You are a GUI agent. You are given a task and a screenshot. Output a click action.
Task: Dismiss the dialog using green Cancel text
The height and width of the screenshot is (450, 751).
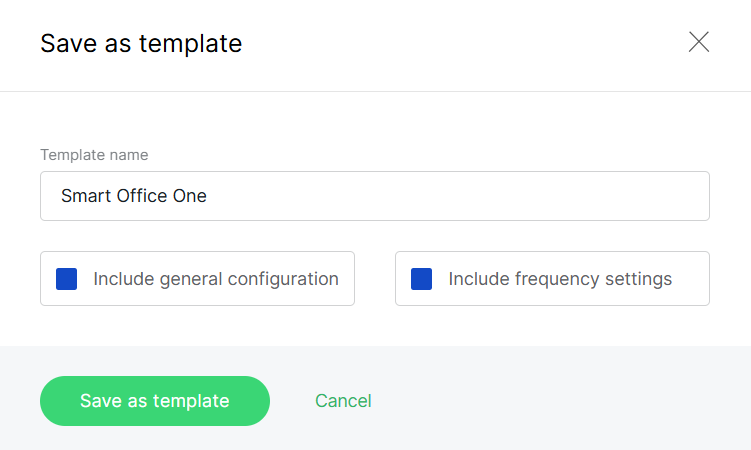pyautogui.click(x=343, y=401)
